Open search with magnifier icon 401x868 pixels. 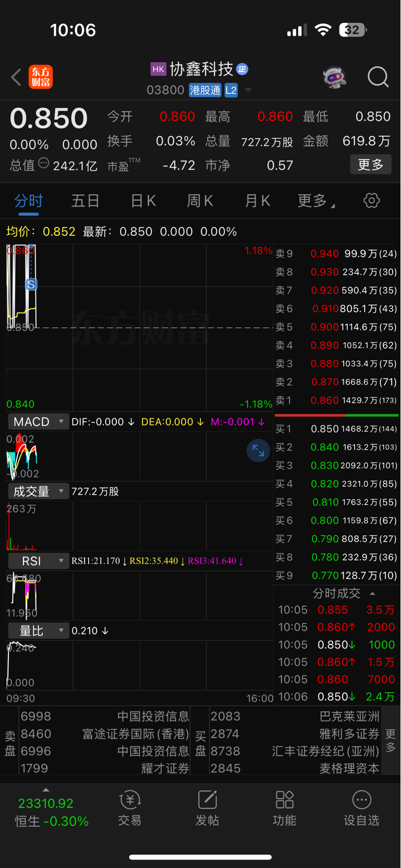[x=378, y=77]
